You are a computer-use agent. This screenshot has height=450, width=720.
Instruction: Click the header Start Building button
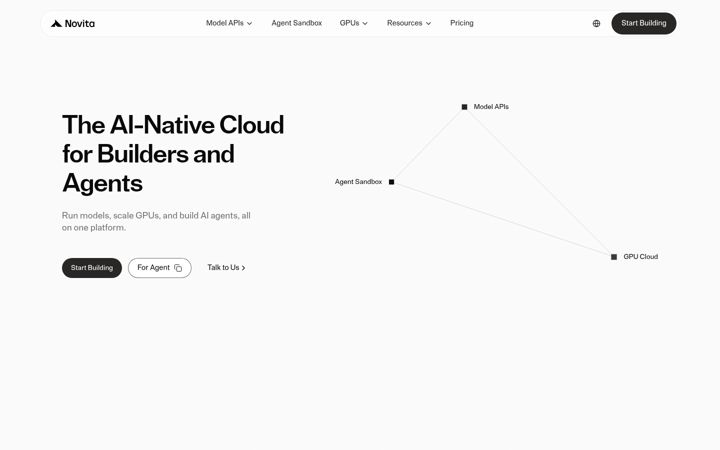[x=644, y=23]
